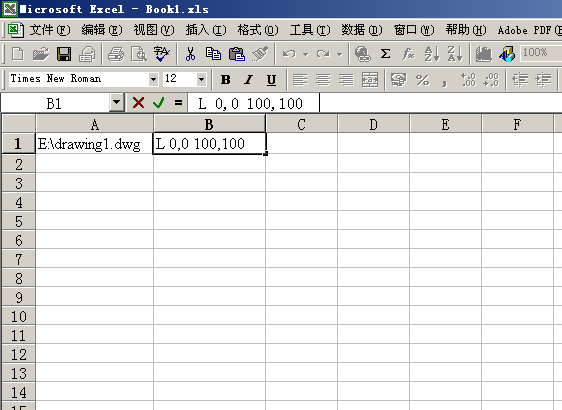The height and width of the screenshot is (410, 562).
Task: Click the Redo arrow icon
Action: point(323,54)
